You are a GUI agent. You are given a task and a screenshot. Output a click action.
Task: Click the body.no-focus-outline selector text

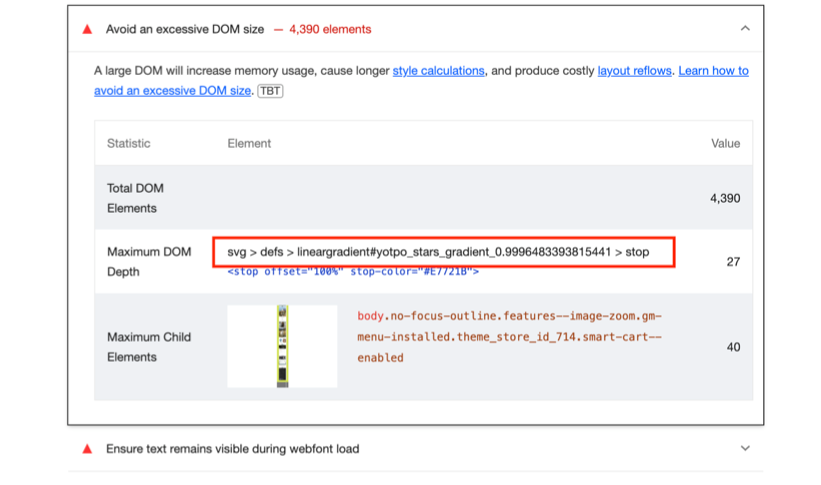pyautogui.click(x=509, y=337)
